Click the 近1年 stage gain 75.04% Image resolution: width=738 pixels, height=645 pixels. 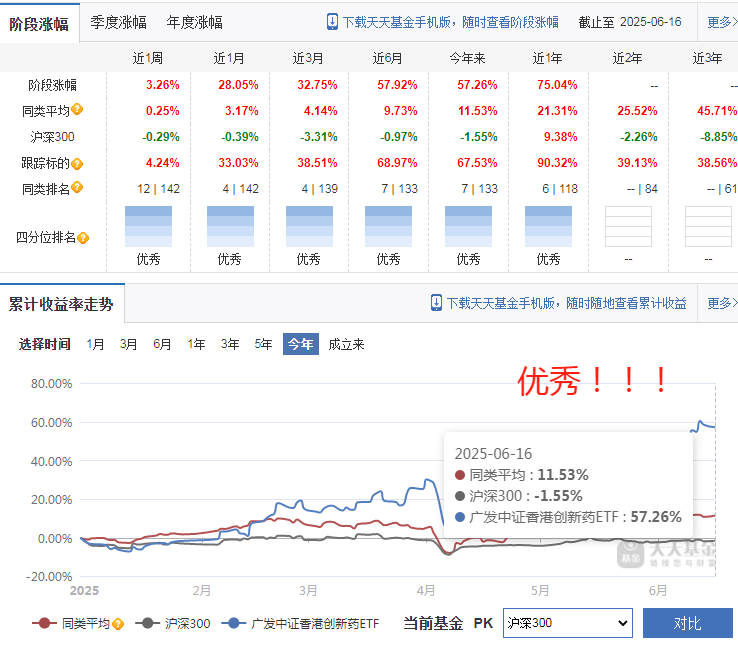pyautogui.click(x=557, y=85)
